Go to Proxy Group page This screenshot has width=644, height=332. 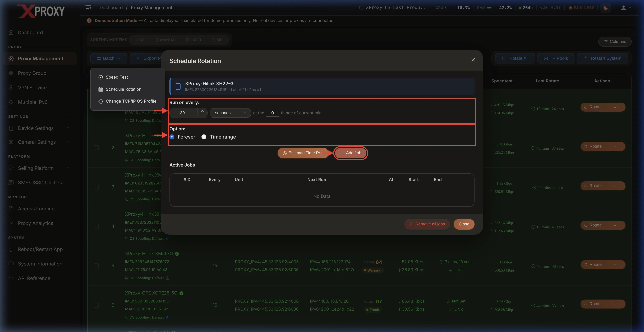pos(32,73)
